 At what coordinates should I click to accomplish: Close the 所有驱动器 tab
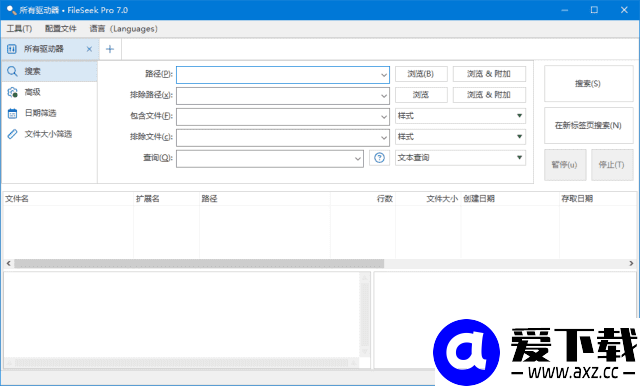(89, 49)
